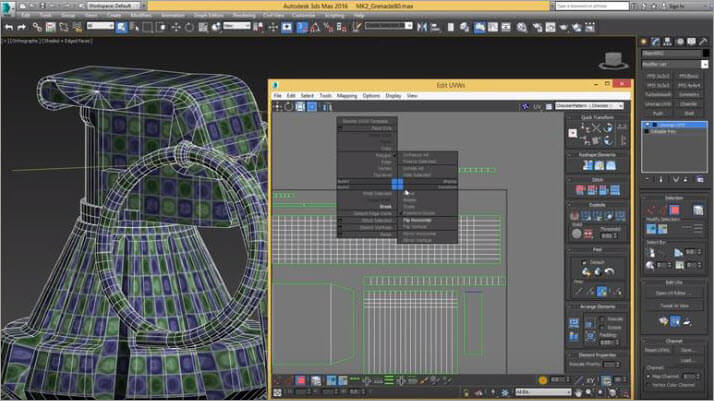Switch to the Modify command panel
Screen dimensions: 714x401
click(656, 41)
